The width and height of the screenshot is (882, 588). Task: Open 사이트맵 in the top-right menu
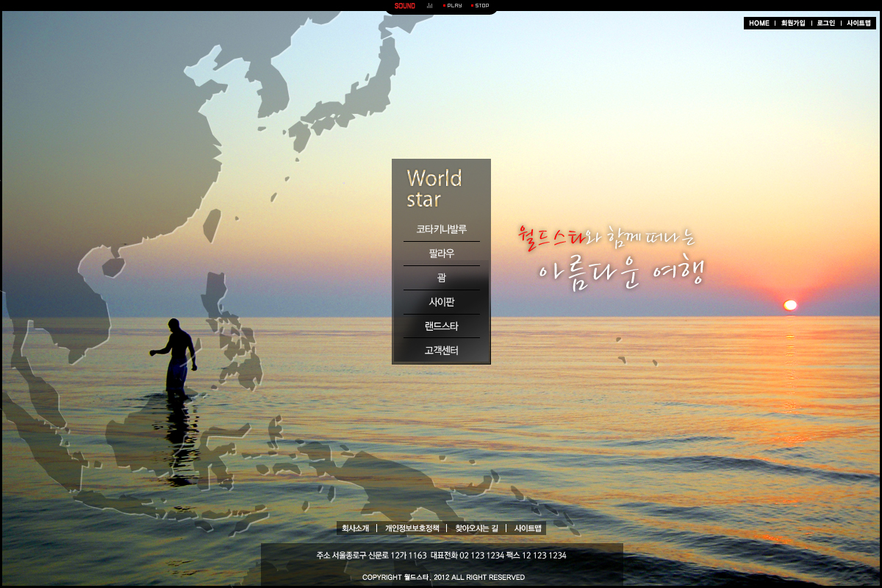(858, 24)
